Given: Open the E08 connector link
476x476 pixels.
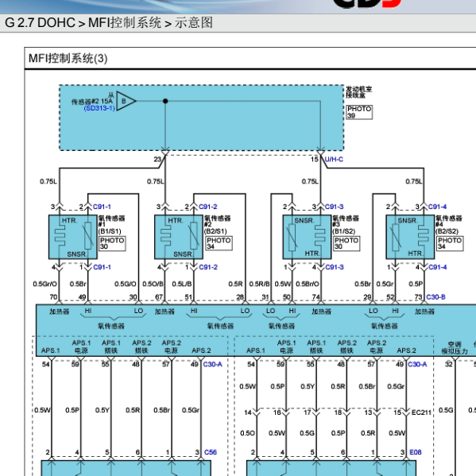Looking at the screenshot, I should (x=416, y=452).
